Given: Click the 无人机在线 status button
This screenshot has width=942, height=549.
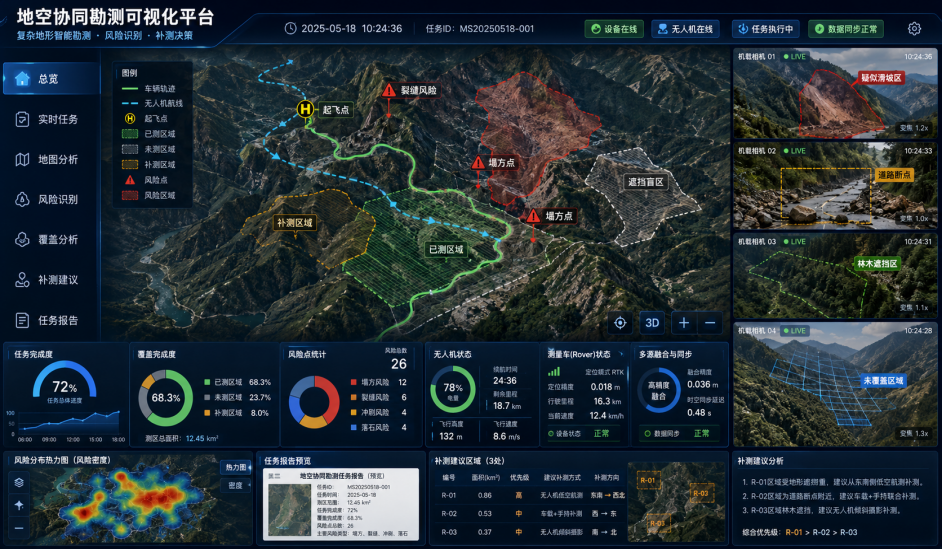Looking at the screenshot, I should (685, 29).
